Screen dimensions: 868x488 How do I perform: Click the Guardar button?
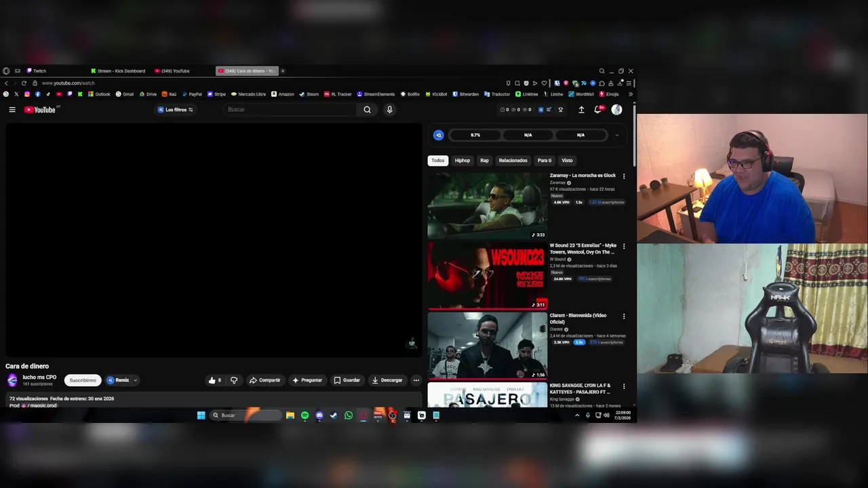(x=347, y=380)
